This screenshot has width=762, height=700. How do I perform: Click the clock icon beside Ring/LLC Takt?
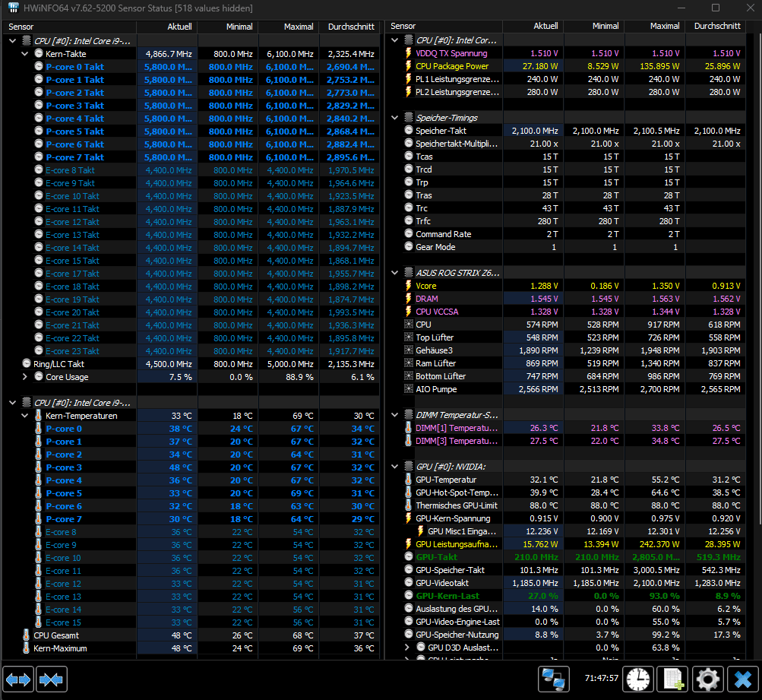point(27,363)
